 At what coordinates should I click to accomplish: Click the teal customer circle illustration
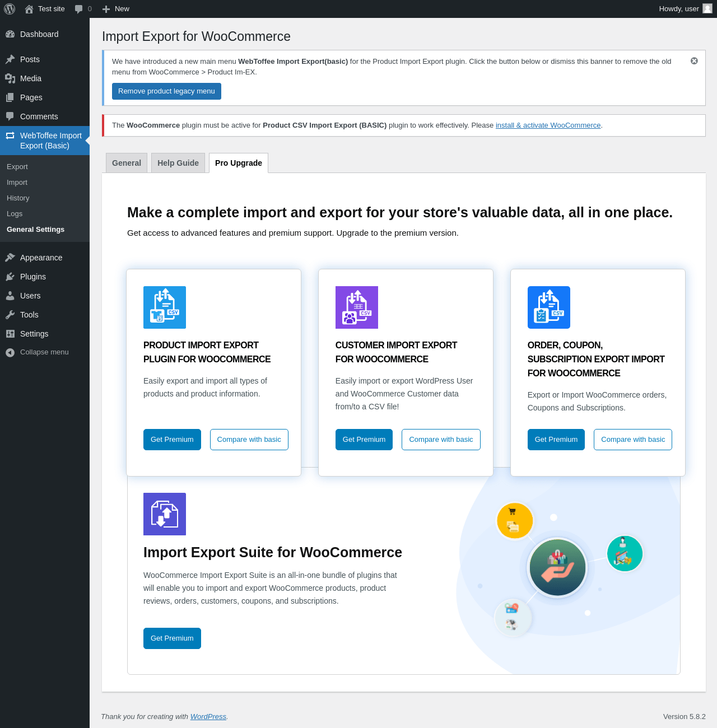(x=625, y=553)
